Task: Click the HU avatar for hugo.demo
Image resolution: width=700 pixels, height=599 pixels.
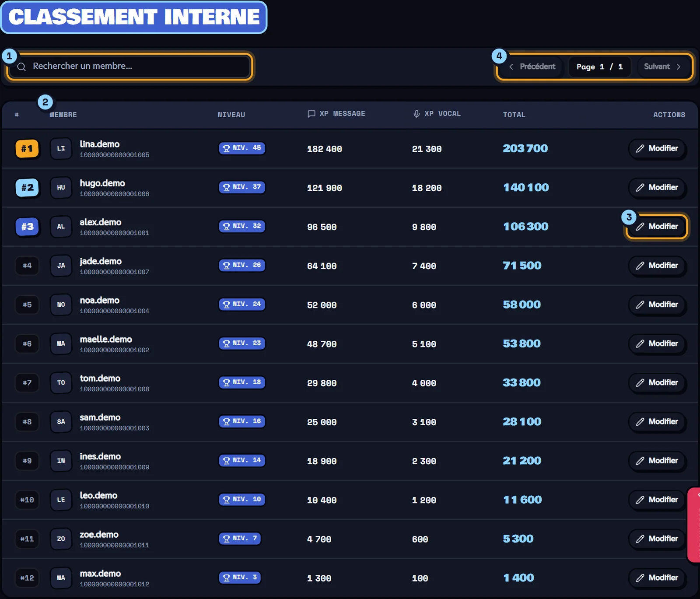Action: pos(61,188)
